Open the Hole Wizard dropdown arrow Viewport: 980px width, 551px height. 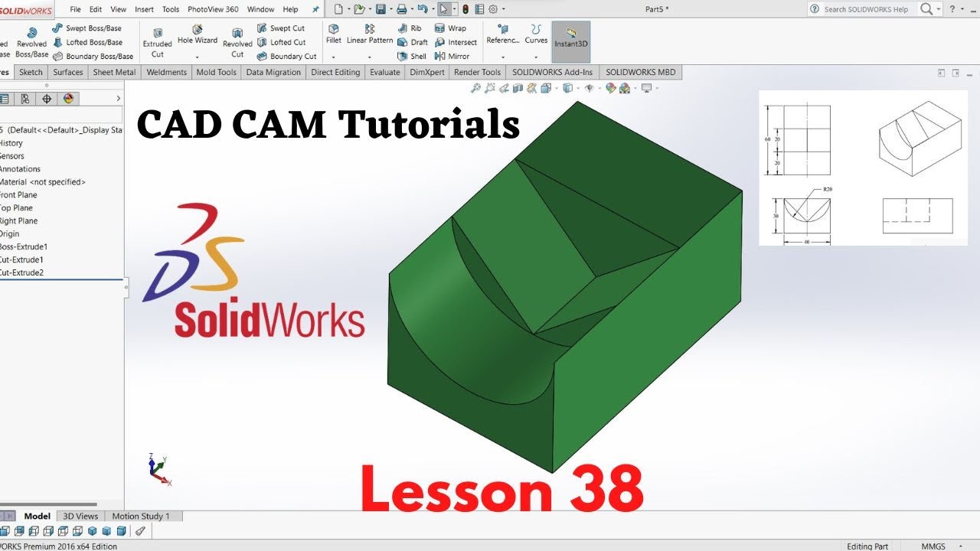click(x=198, y=57)
